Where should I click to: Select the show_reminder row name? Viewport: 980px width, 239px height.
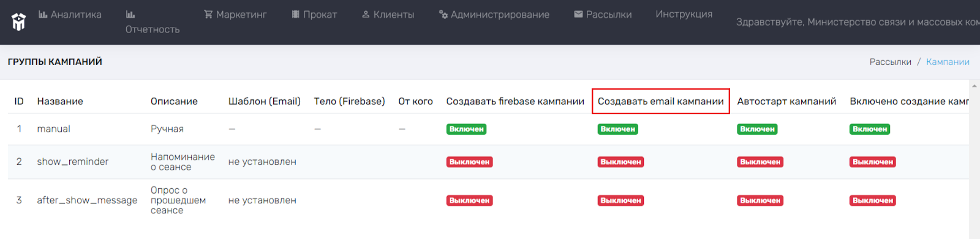coord(73,162)
